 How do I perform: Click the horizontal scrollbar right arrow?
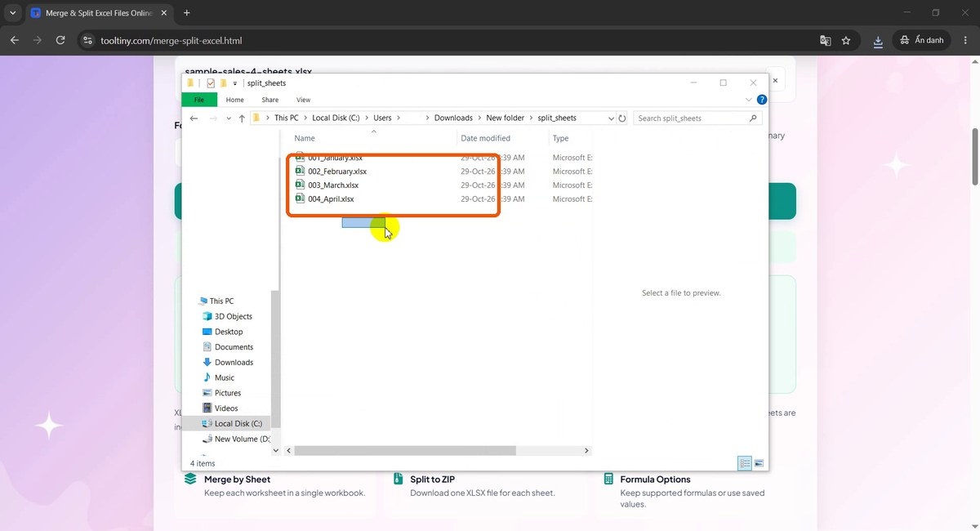586,450
